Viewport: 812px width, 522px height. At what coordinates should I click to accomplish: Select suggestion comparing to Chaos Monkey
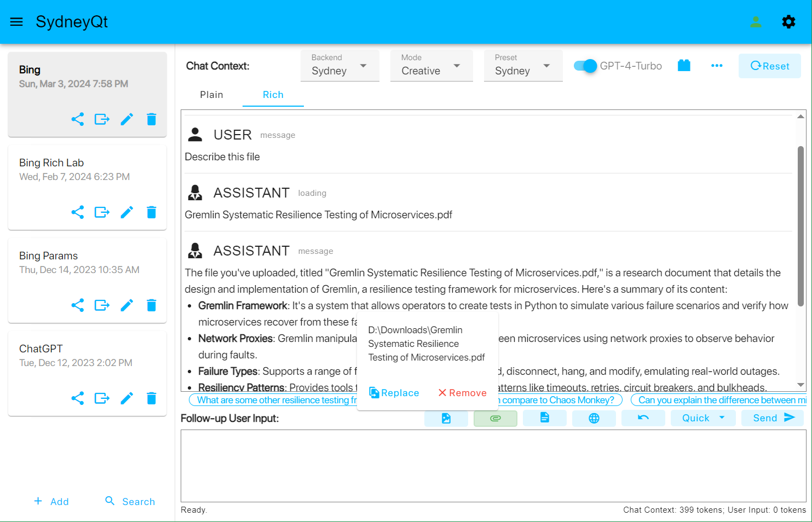561,400
